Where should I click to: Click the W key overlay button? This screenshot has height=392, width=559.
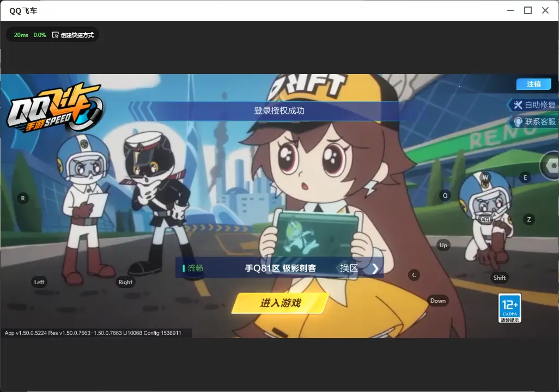tap(485, 177)
